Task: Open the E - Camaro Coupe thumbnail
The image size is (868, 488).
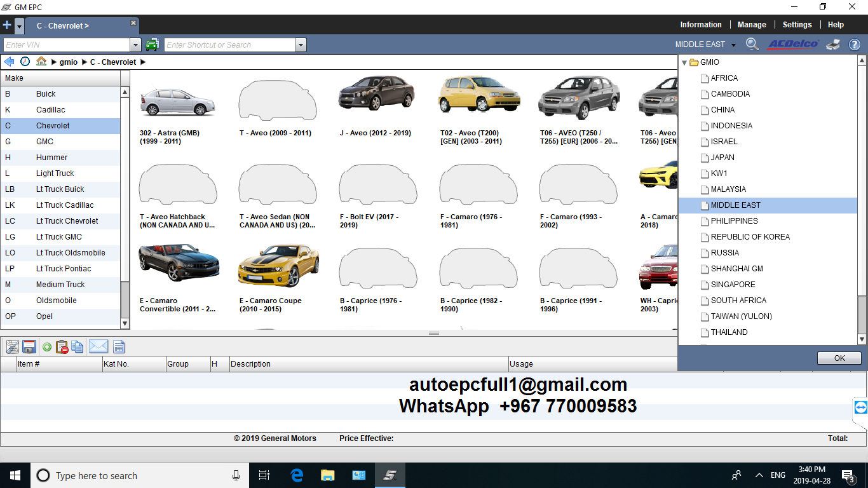Action: coord(278,265)
